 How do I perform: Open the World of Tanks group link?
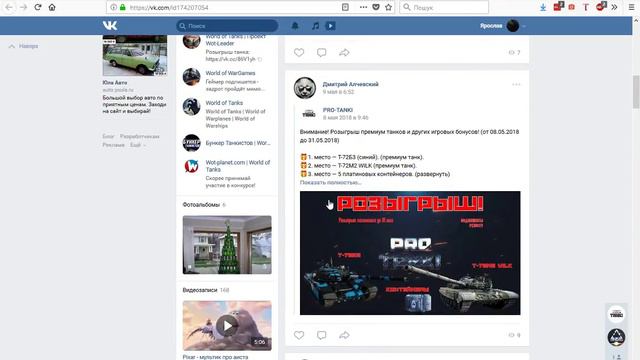[224, 103]
